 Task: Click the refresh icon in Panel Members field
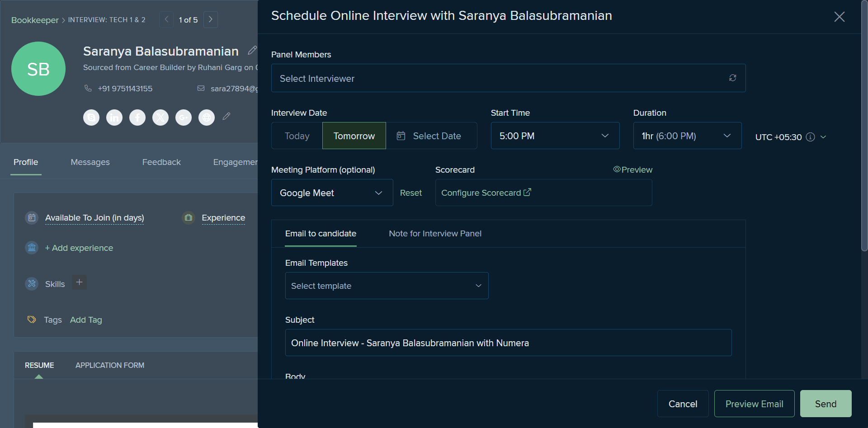click(x=732, y=78)
